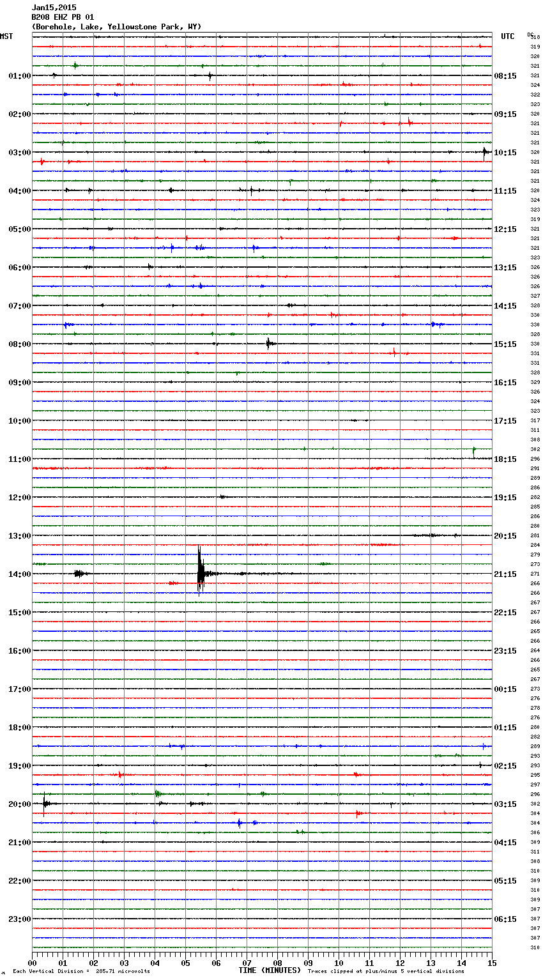Click the 08 minute tick label on time axis
This screenshot has width=543, height=980.
(x=277, y=963)
